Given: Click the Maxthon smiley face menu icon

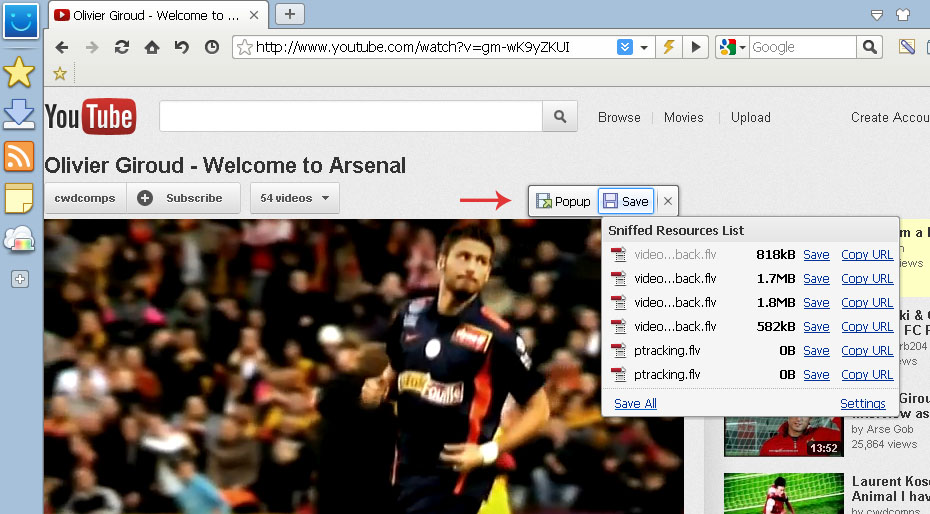Looking at the screenshot, I should [x=21, y=21].
